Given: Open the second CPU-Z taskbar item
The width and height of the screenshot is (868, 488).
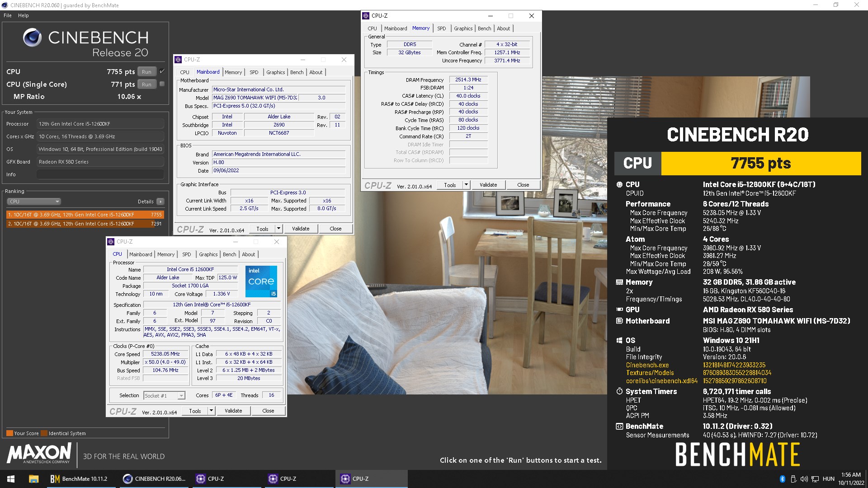Looking at the screenshot, I should [298, 479].
